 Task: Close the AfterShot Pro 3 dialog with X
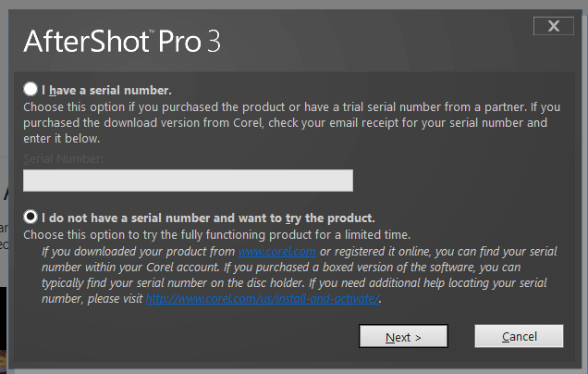pyautogui.click(x=554, y=26)
